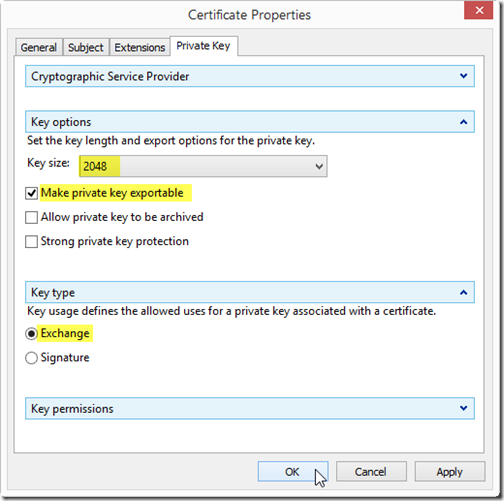Confirm with the OK button

(293, 472)
